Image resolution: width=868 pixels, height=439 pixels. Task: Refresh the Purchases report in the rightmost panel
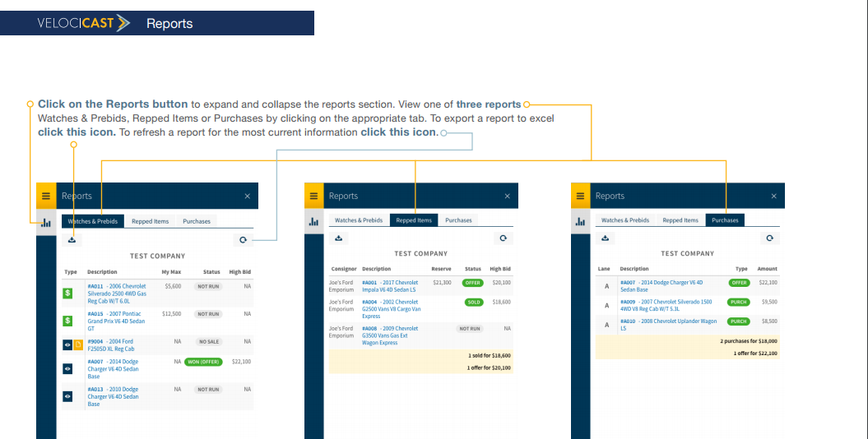pos(769,238)
